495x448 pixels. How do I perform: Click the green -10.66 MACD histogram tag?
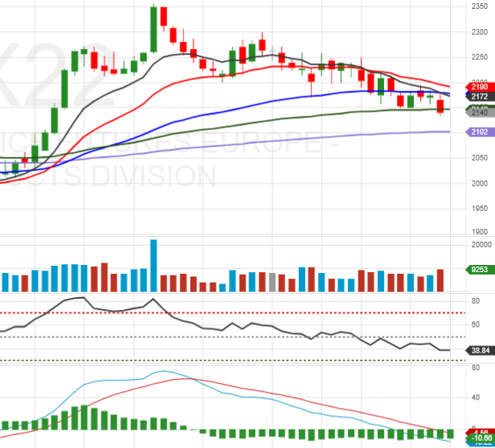pos(481,438)
